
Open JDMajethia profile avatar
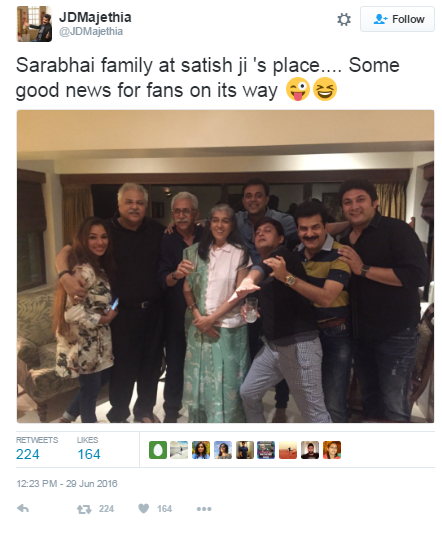pos(34,24)
